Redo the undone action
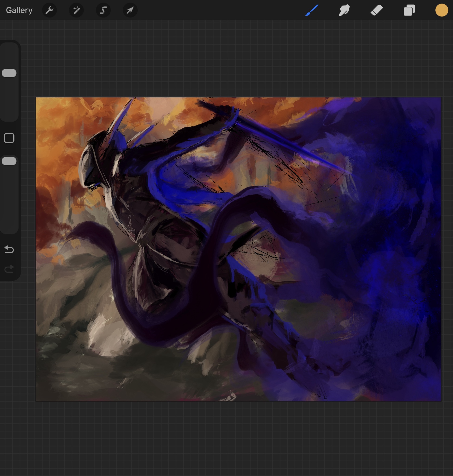The width and height of the screenshot is (453, 476). pyautogui.click(x=9, y=269)
